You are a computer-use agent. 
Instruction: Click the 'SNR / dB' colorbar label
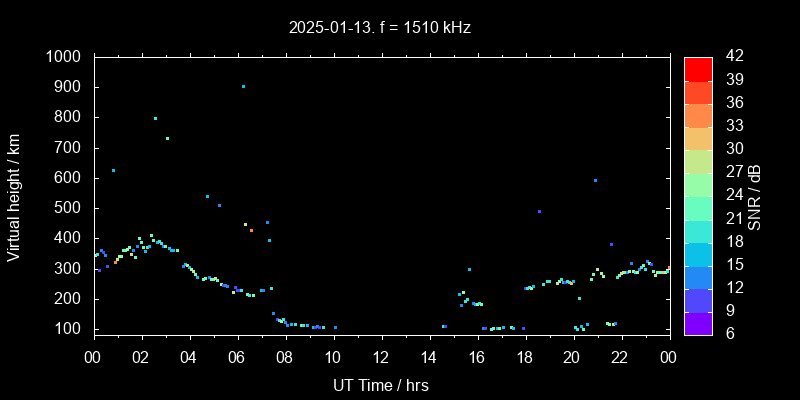(x=755, y=195)
